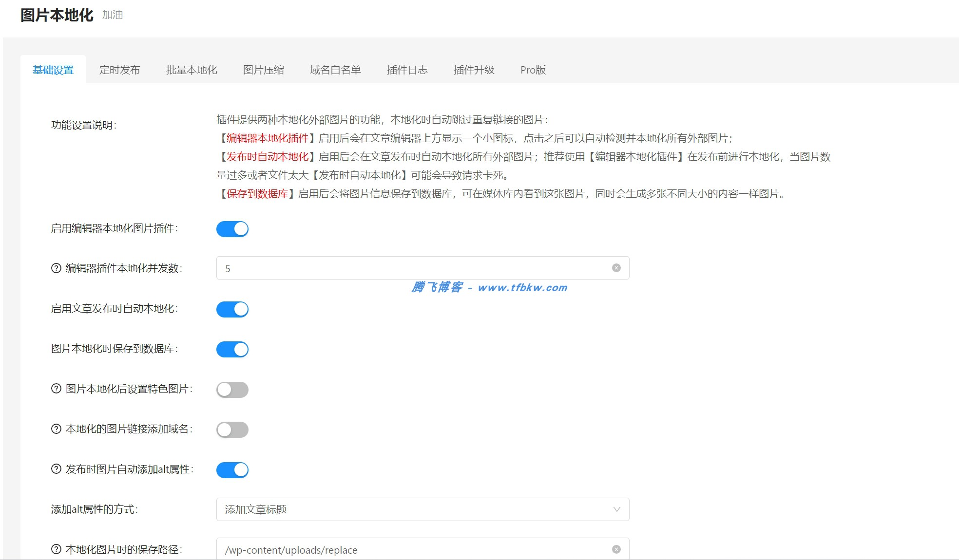
Task: Go to the 图片压缩 tab
Action: pos(264,70)
